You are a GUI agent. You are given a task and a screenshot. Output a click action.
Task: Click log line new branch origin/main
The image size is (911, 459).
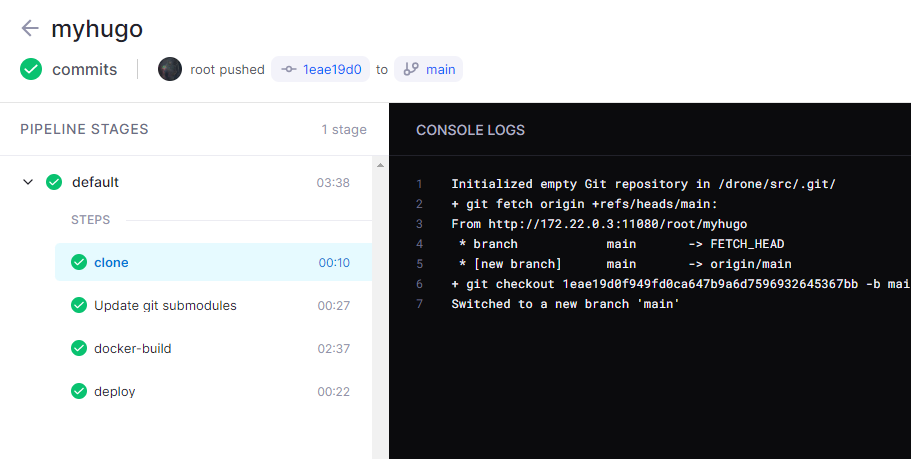point(625,264)
